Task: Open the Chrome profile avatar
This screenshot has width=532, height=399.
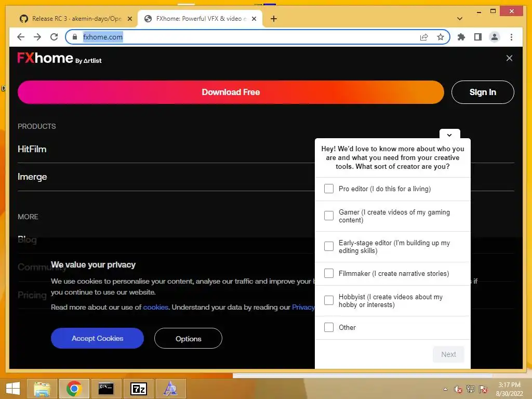Action: [495, 37]
